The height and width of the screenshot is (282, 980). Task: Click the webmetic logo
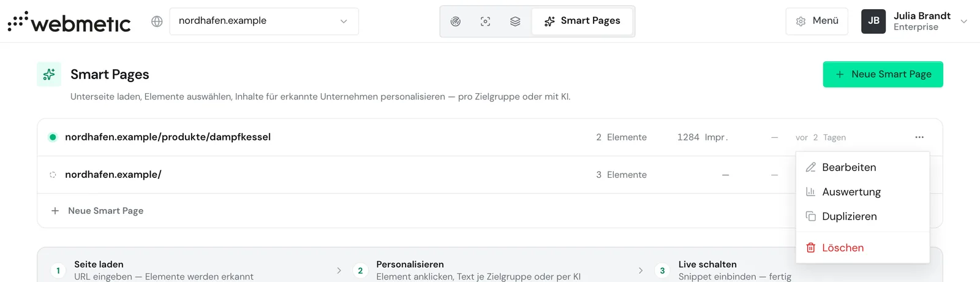[x=69, y=22]
